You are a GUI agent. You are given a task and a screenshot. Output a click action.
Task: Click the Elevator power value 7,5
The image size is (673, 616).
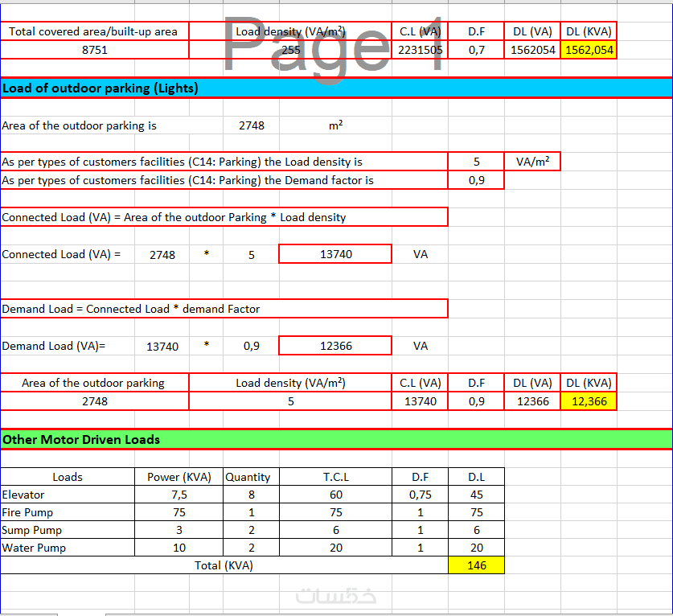point(179,495)
